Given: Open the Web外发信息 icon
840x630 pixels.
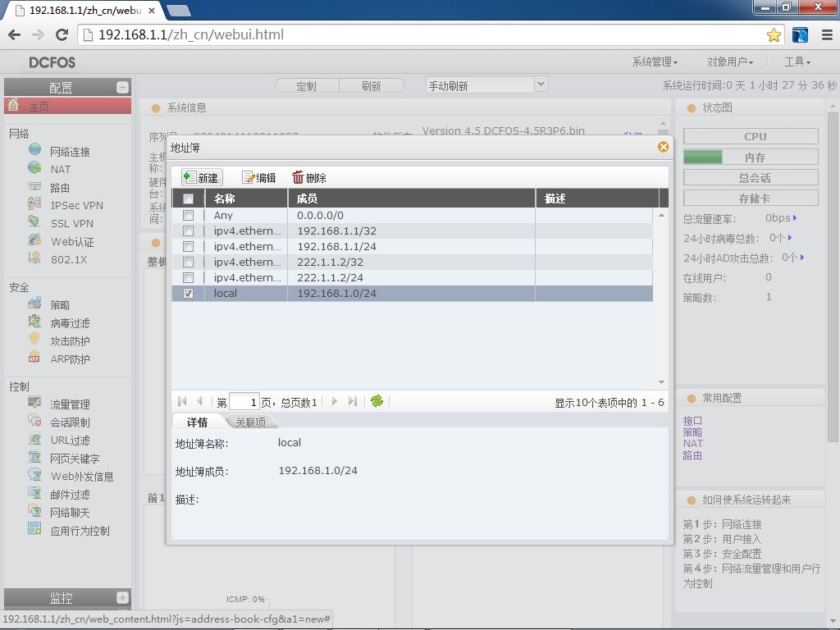Looking at the screenshot, I should coord(34,475).
